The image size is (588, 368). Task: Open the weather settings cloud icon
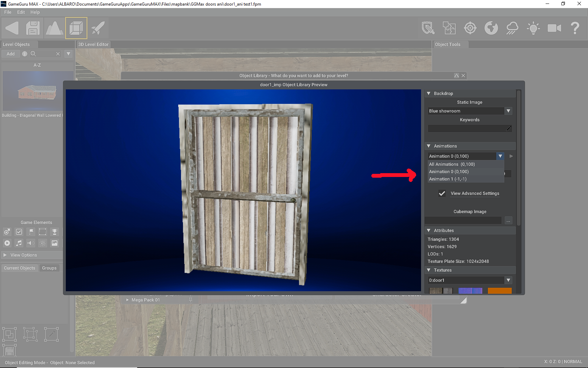coord(512,28)
